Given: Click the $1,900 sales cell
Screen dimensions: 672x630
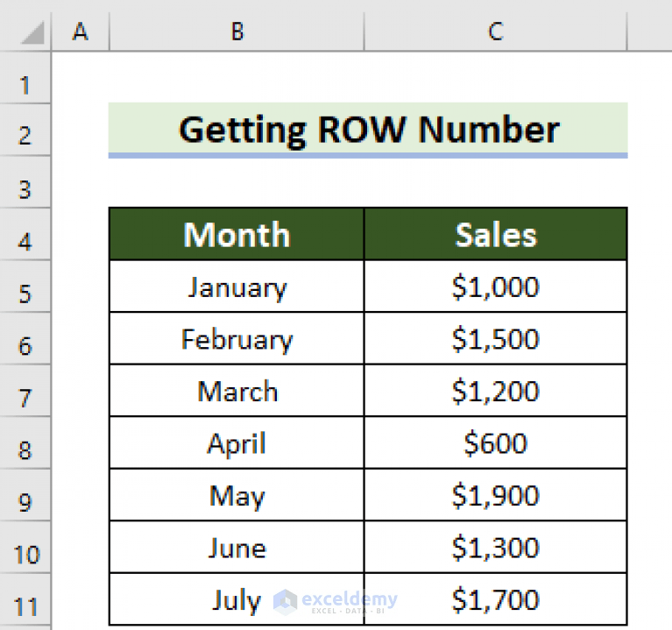Looking at the screenshot, I should point(495,495).
